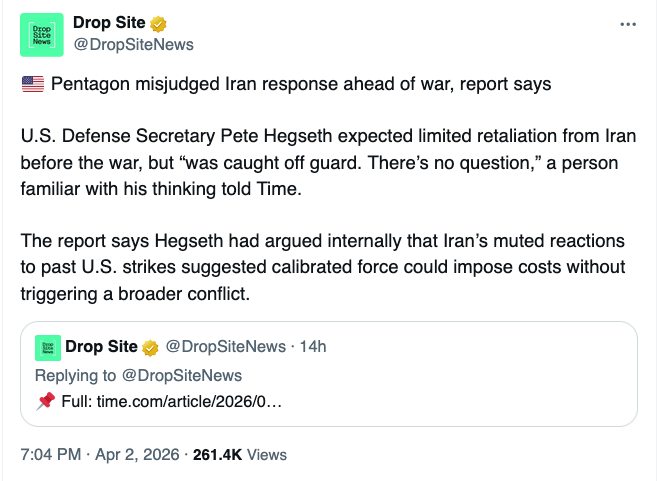This screenshot has width=657, height=481.
Task: Click the 261.4K Views count
Action: pos(240,454)
